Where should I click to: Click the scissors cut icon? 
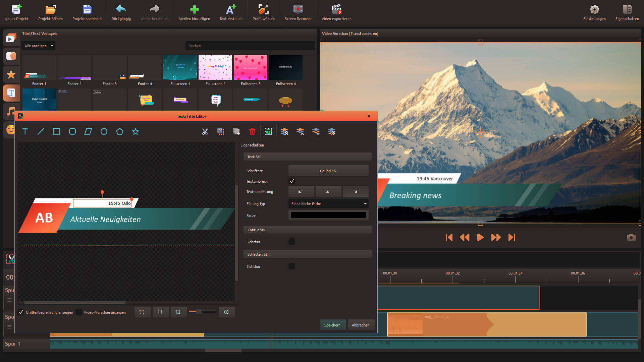205,131
